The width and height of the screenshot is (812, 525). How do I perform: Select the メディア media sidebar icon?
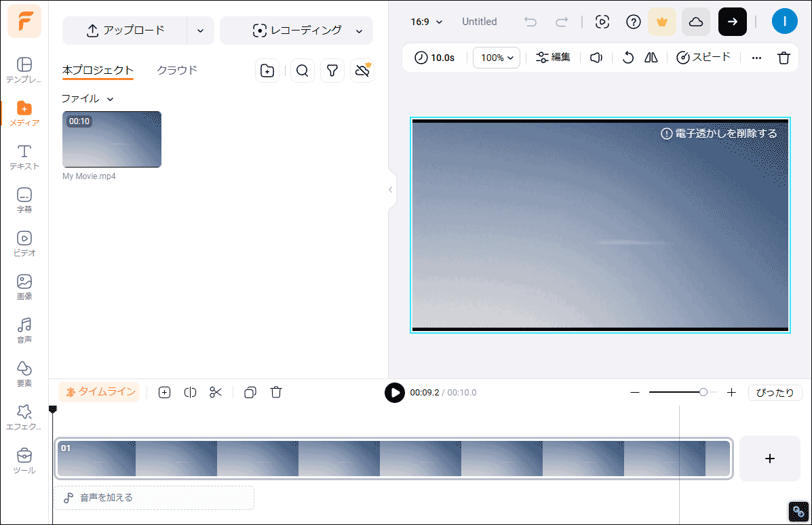(24, 113)
